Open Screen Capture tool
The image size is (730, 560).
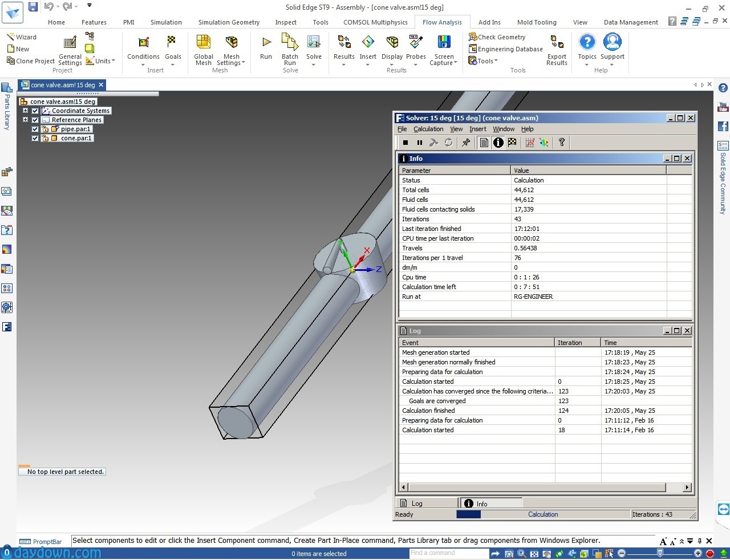pos(444,50)
